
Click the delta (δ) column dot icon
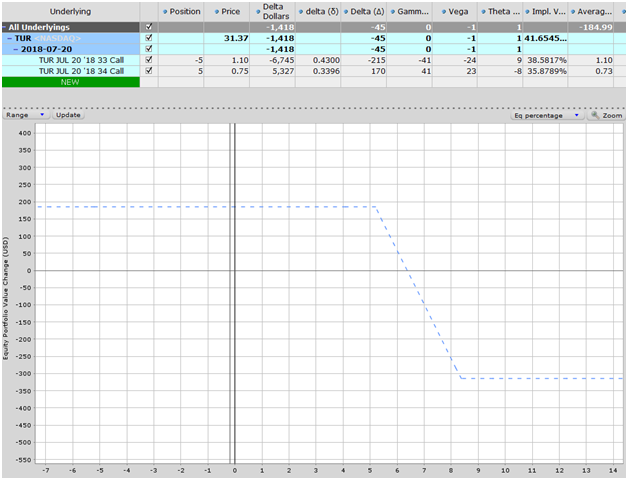pos(301,12)
